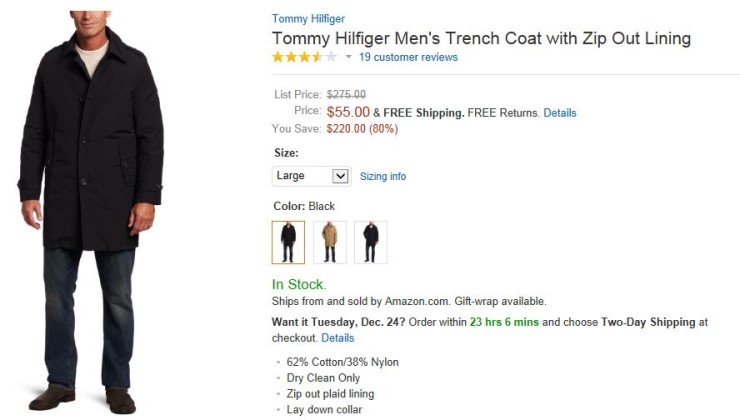Click the green In Stock text

(299, 284)
